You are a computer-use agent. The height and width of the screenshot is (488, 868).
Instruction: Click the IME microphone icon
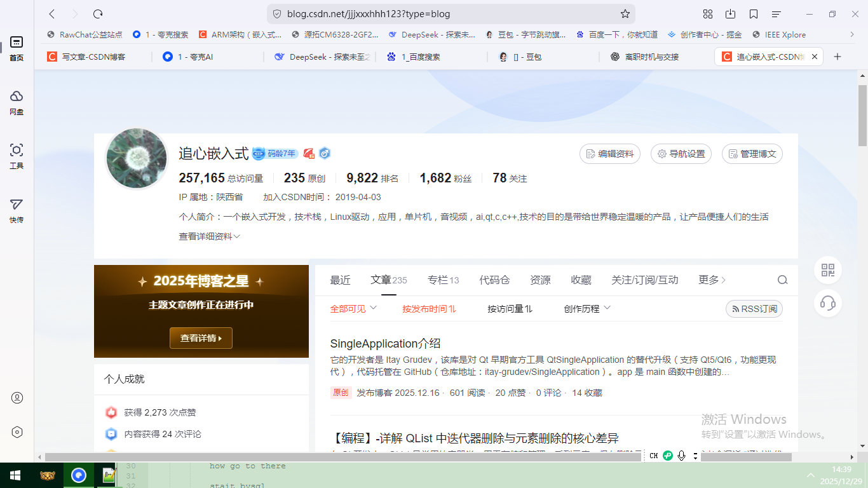(681, 456)
